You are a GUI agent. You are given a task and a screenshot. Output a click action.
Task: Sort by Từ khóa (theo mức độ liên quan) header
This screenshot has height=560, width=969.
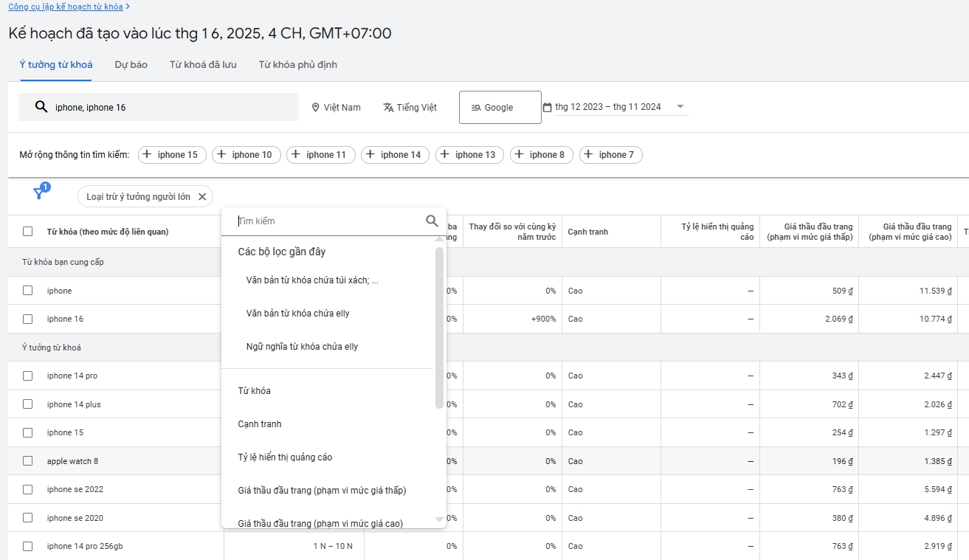tap(108, 232)
